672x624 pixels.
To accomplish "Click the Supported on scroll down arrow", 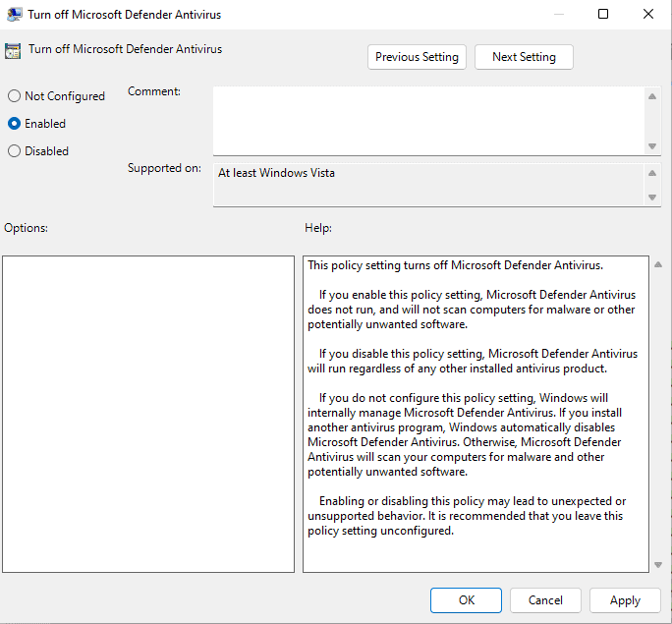I will (x=652, y=198).
